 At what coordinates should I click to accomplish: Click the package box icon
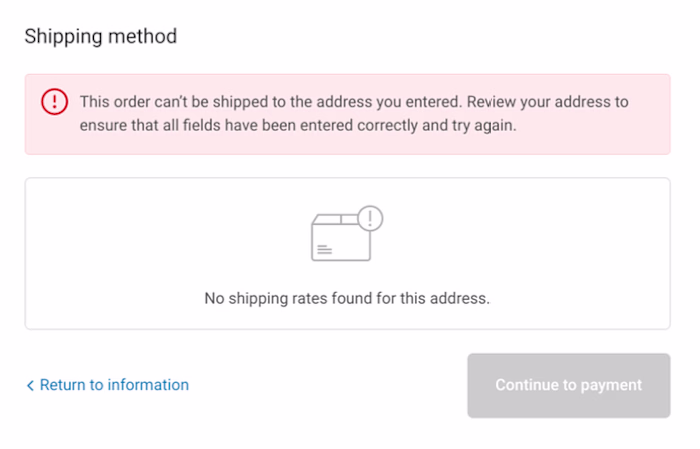coord(340,238)
